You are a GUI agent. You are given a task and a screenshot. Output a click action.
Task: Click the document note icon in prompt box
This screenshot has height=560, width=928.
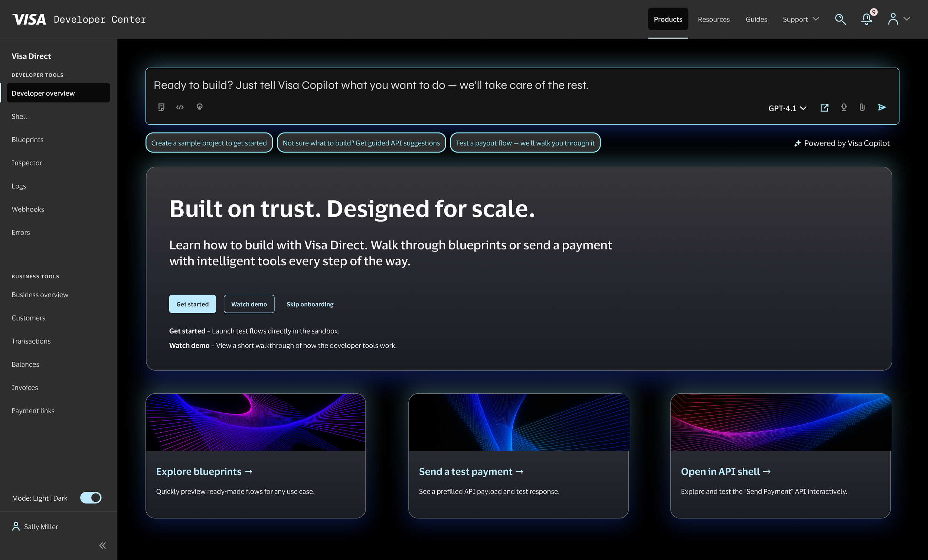[161, 107]
